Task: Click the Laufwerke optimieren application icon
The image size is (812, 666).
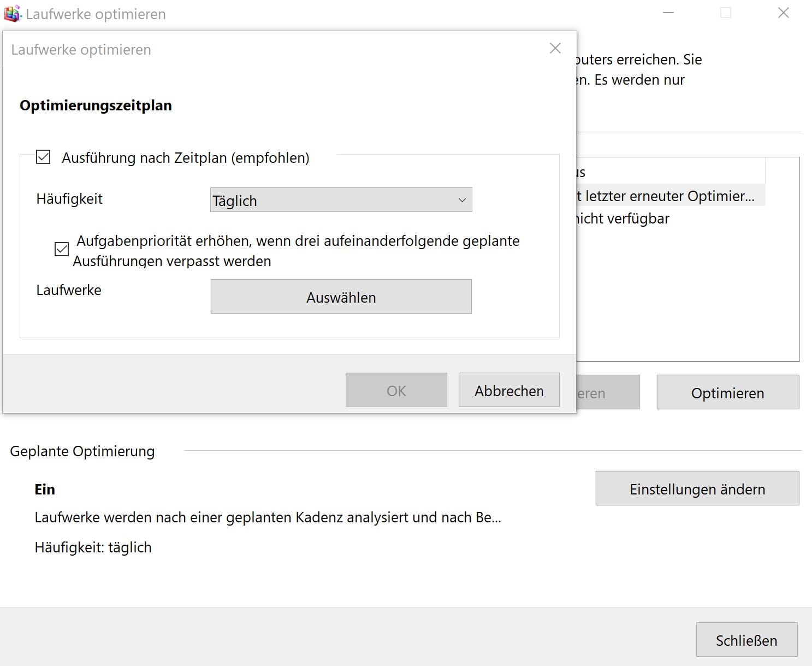Action: point(11,13)
